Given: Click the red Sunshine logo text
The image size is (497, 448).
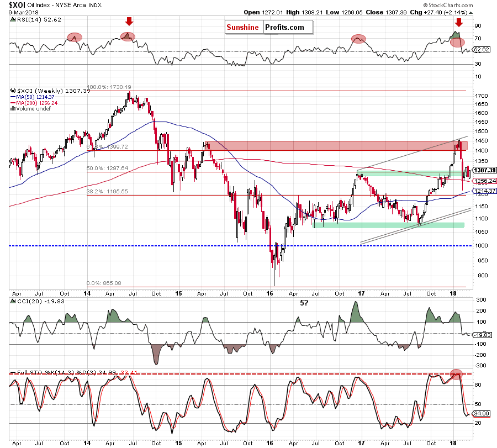Looking at the screenshot, I should (x=242, y=27).
